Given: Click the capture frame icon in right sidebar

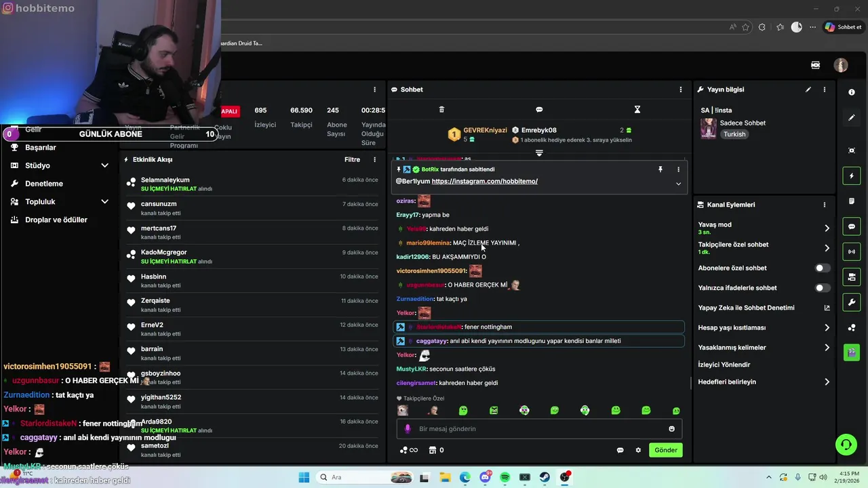Looking at the screenshot, I should [x=852, y=150].
